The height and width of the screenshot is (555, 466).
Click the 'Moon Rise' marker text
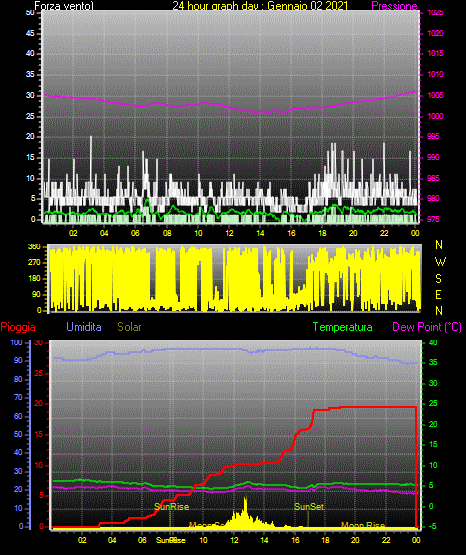(x=363, y=525)
